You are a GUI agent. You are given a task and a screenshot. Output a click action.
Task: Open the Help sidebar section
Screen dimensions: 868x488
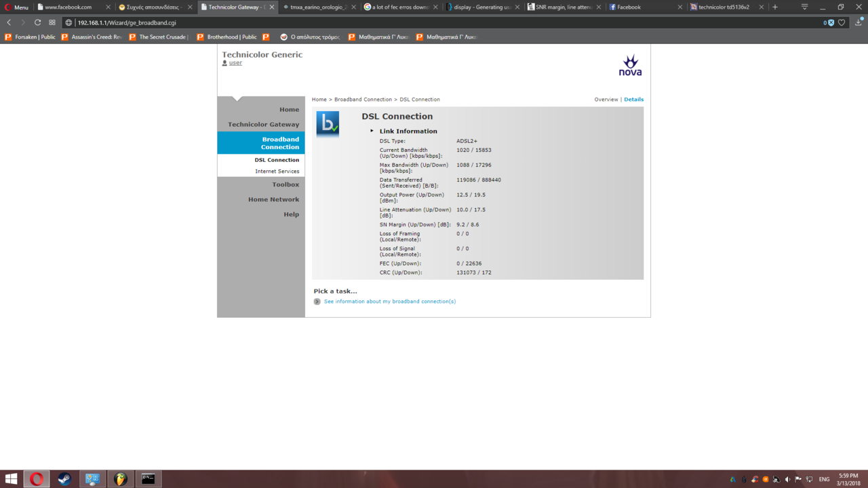pos(291,214)
